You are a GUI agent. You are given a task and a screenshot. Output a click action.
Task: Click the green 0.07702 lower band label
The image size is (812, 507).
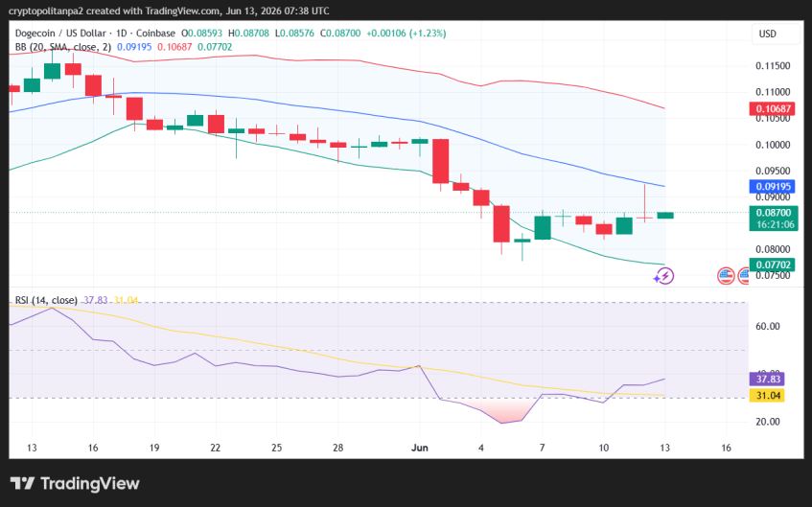coord(773,265)
